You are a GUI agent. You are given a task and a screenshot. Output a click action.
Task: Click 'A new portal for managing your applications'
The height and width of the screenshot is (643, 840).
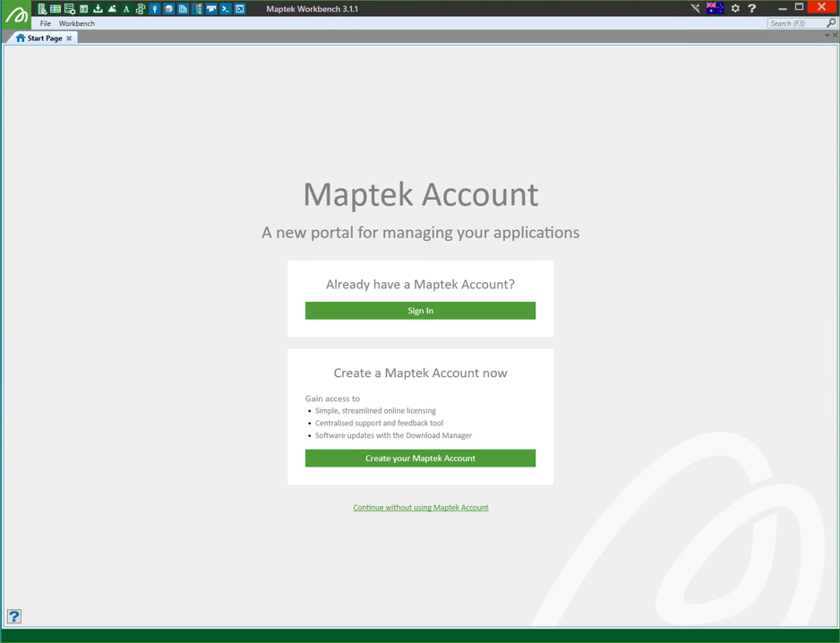coord(421,233)
